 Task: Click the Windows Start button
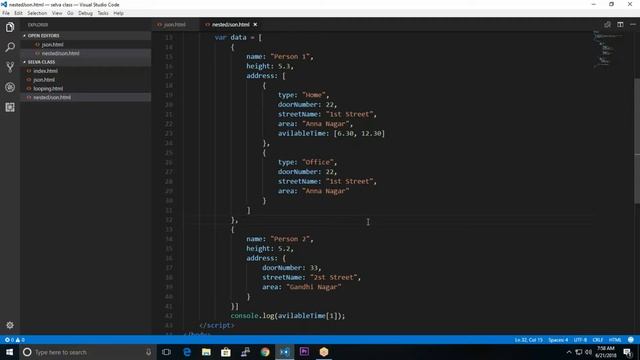[9, 352]
